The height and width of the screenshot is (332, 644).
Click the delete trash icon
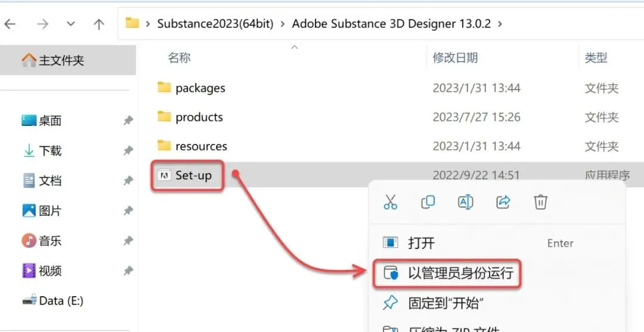[540, 202]
